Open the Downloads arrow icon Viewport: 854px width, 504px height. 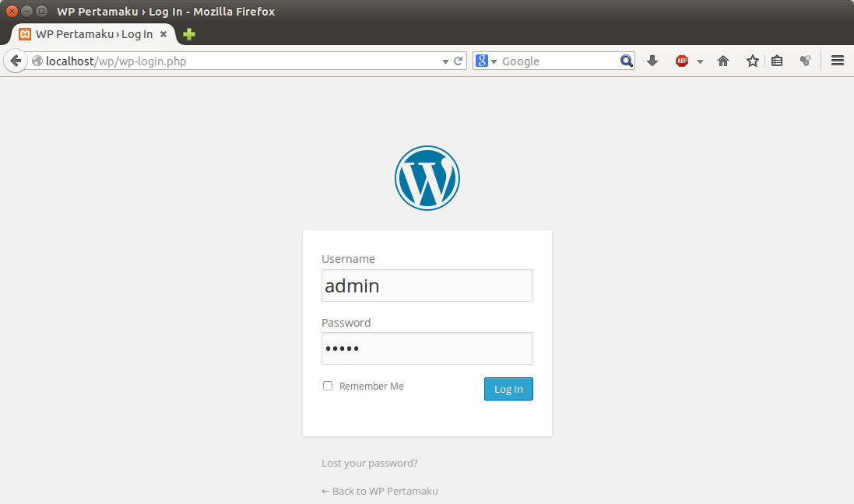[652, 61]
